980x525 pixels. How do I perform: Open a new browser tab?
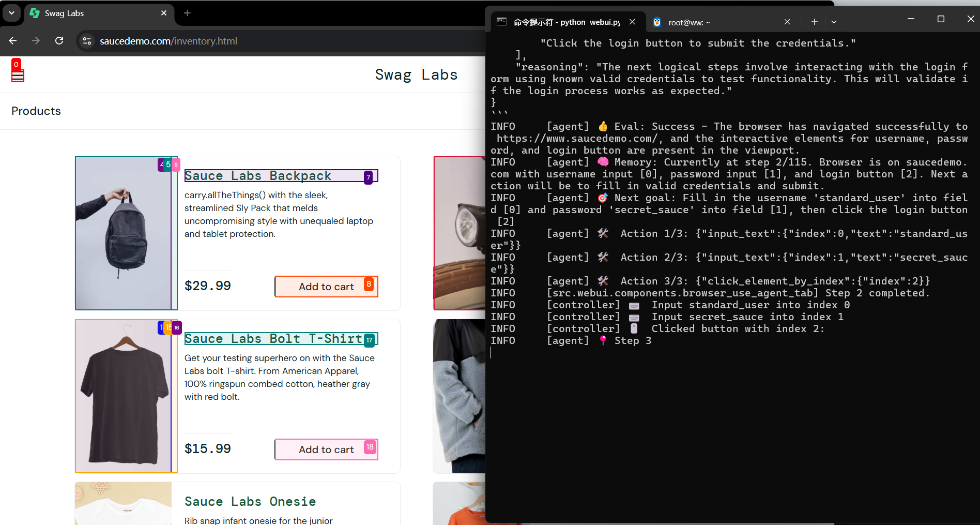coord(187,13)
